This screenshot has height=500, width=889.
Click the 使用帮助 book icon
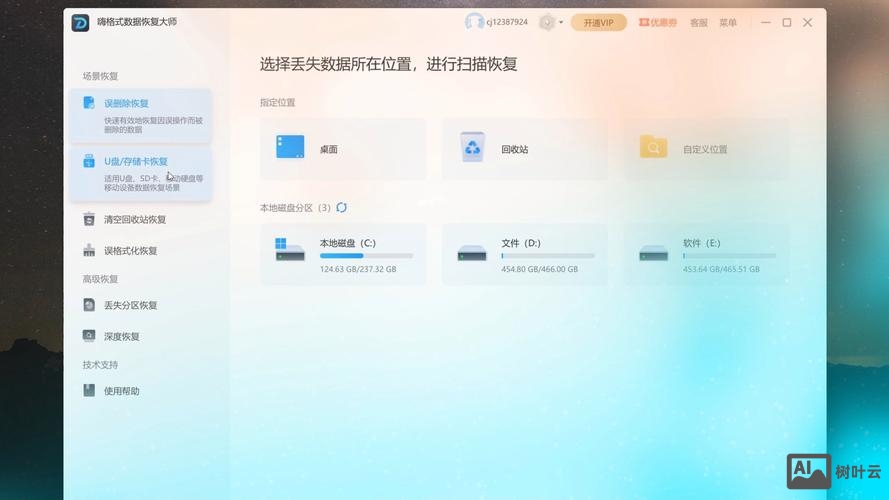tap(89, 390)
